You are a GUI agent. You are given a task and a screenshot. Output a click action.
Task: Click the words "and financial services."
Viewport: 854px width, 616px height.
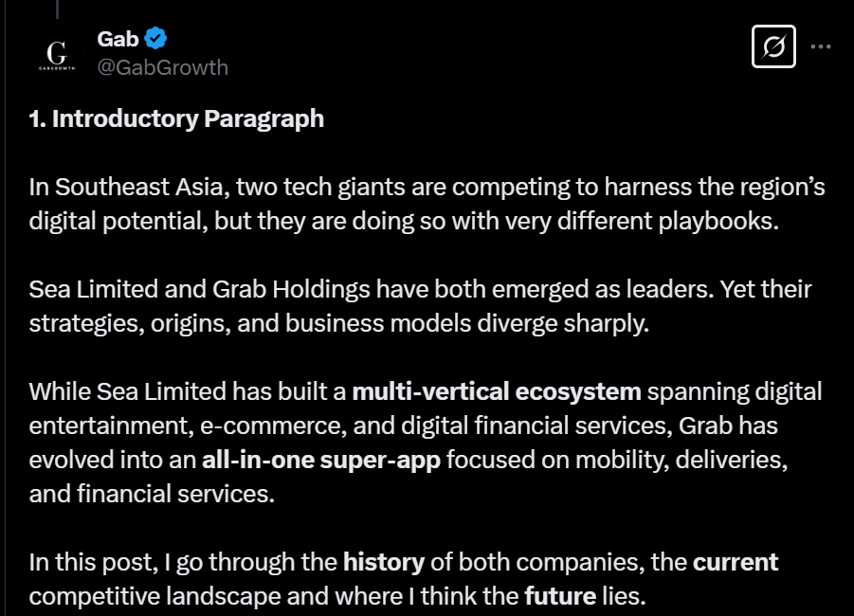[152, 494]
